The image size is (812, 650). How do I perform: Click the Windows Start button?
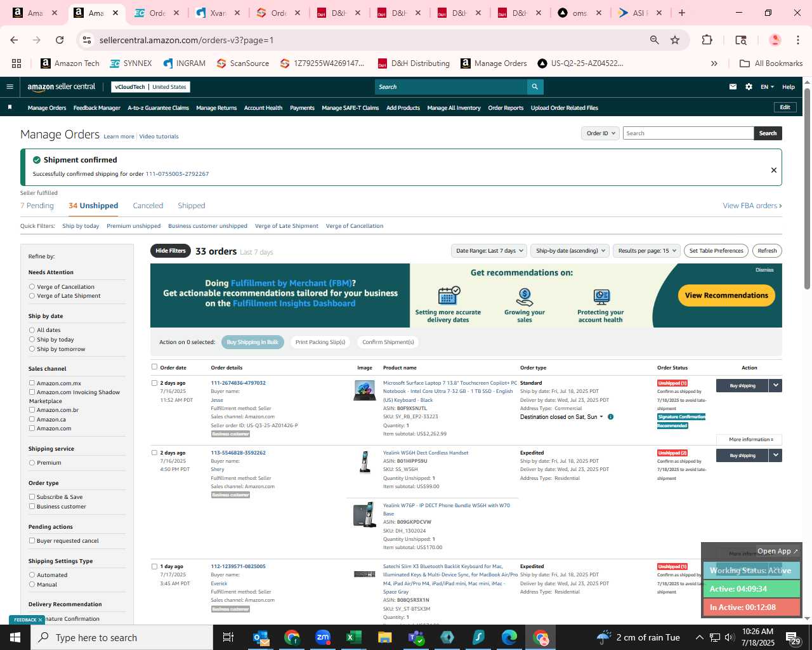point(15,637)
